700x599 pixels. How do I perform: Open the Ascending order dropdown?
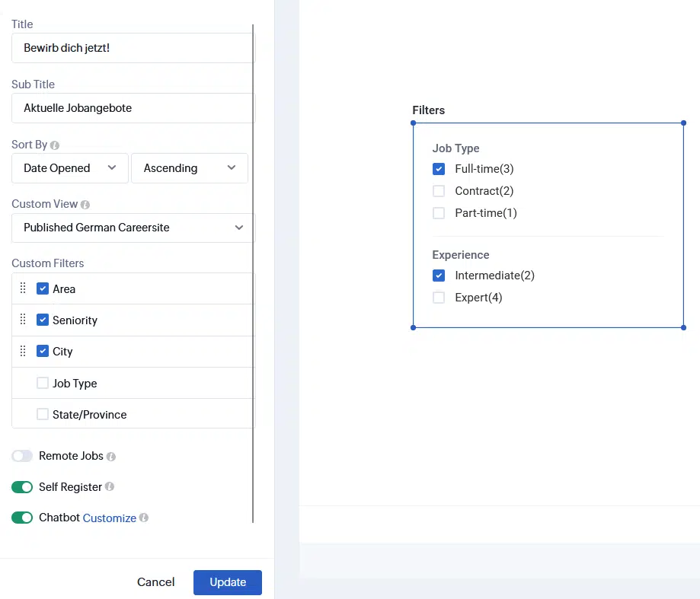[190, 168]
